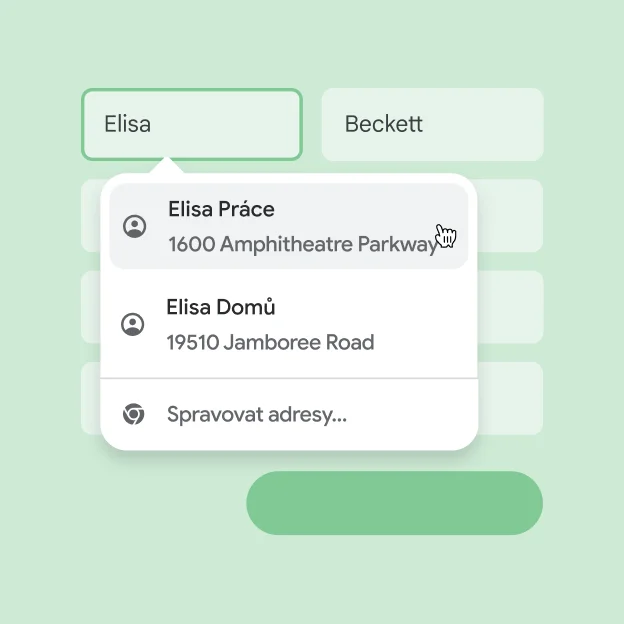The height and width of the screenshot is (624, 624).
Task: Click the profile icon beside Elisa Práce
Action: (134, 226)
